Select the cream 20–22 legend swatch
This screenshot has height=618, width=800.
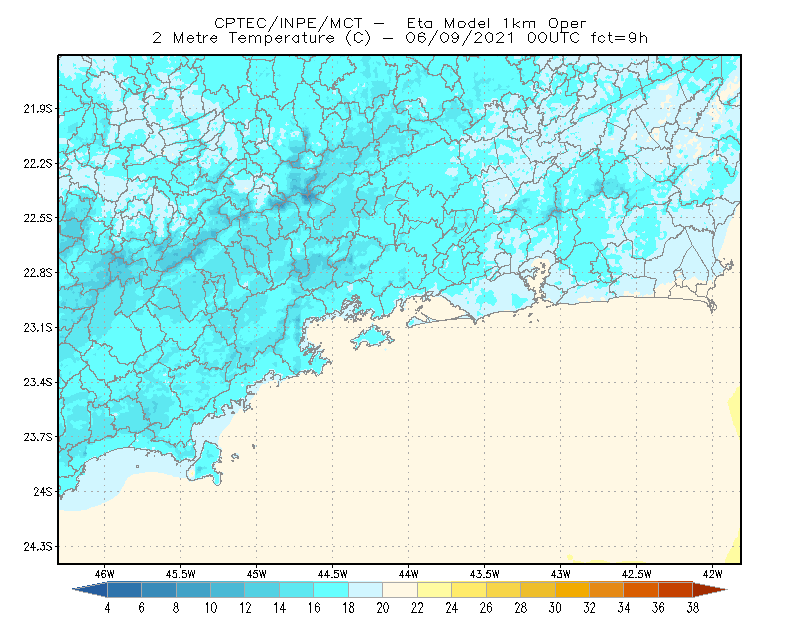[400, 589]
